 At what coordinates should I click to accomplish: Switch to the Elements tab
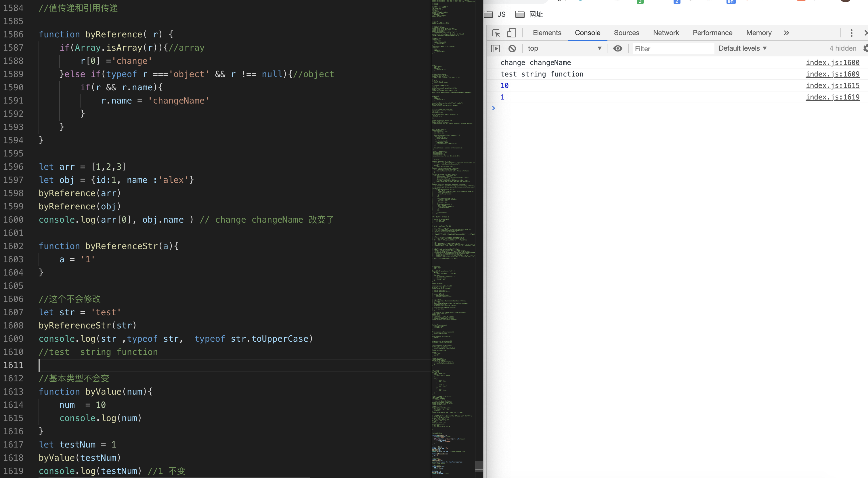(x=547, y=33)
